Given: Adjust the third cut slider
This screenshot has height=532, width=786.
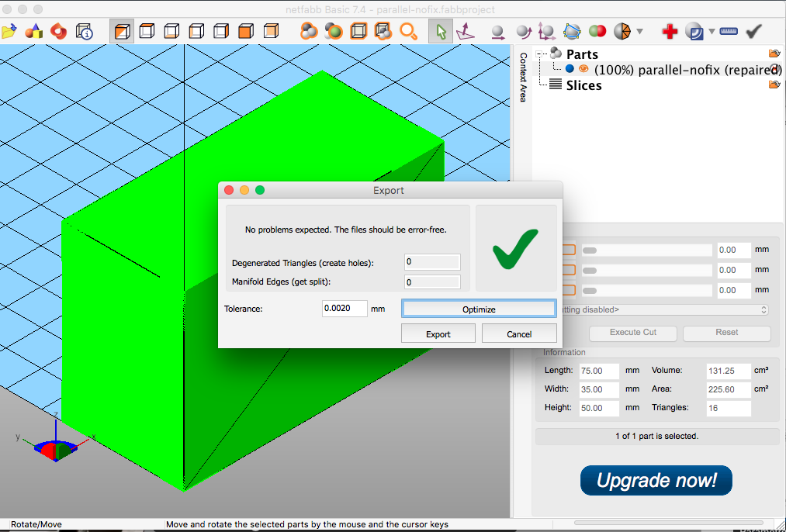Looking at the screenshot, I should 646,290.
